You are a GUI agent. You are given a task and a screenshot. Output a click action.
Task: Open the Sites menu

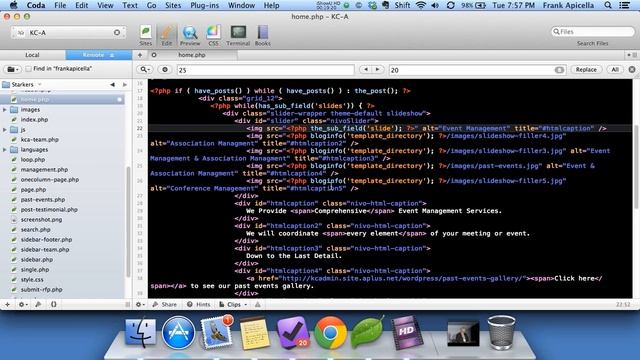coord(173,5)
